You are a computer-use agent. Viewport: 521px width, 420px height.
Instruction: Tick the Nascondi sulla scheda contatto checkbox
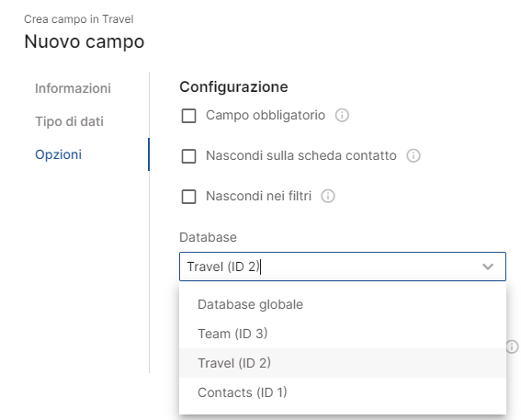(188, 156)
